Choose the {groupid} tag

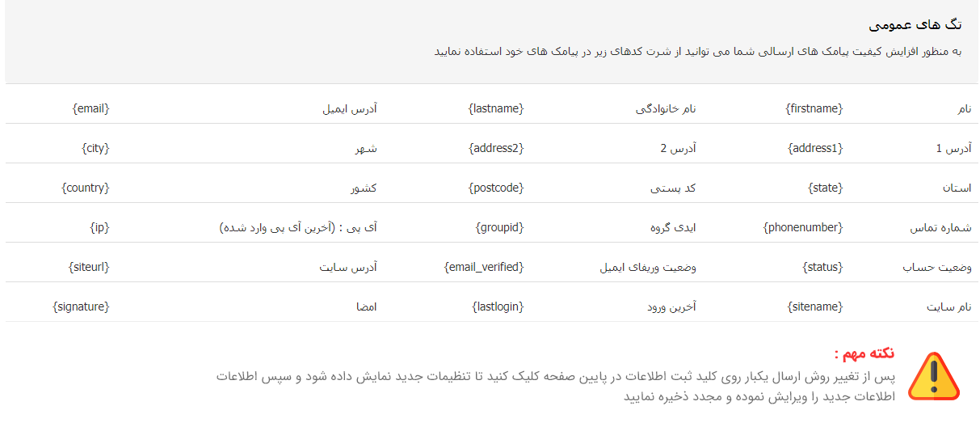[499, 227]
